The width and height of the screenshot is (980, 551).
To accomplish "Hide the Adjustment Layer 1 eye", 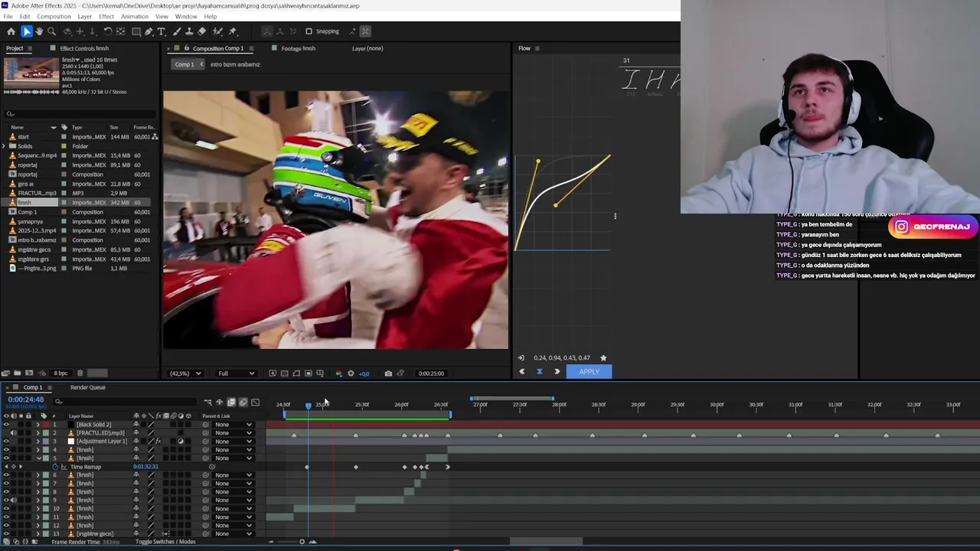I will click(6, 442).
